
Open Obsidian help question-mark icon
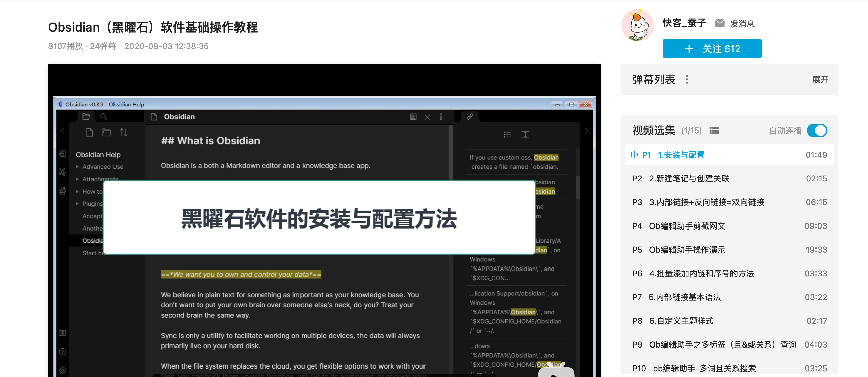63,352
